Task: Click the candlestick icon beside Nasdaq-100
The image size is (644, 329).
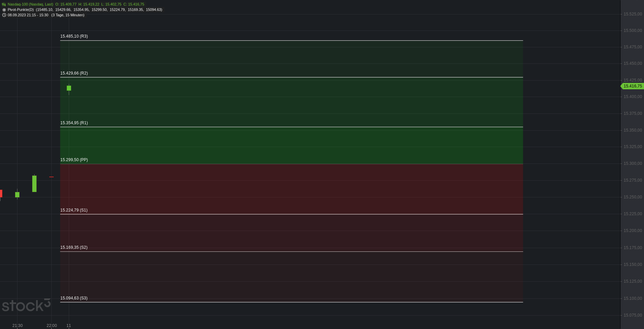Action: point(4,4)
